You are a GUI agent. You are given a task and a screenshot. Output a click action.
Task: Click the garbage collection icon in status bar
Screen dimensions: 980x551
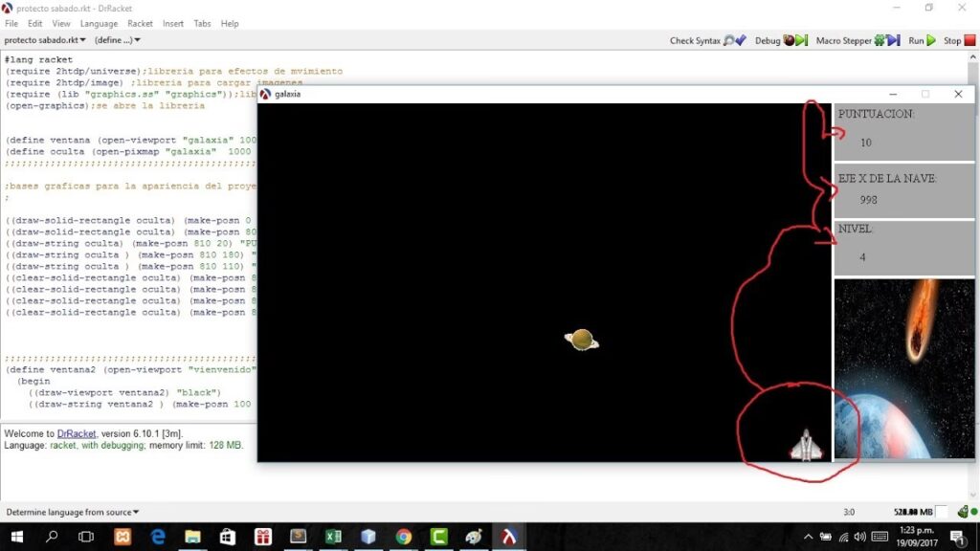962,512
